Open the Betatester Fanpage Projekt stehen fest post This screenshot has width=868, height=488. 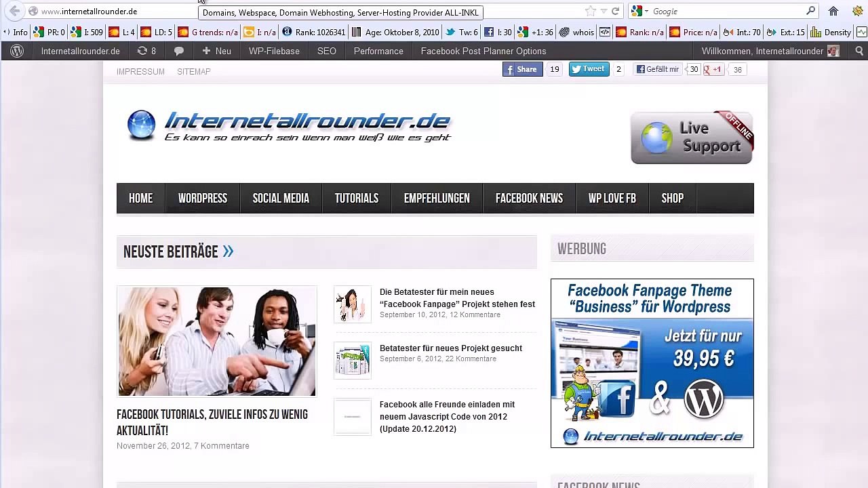coord(457,298)
